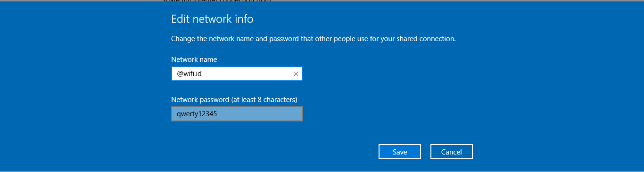
Task: Clear the Network name field with X
Action: point(296,74)
